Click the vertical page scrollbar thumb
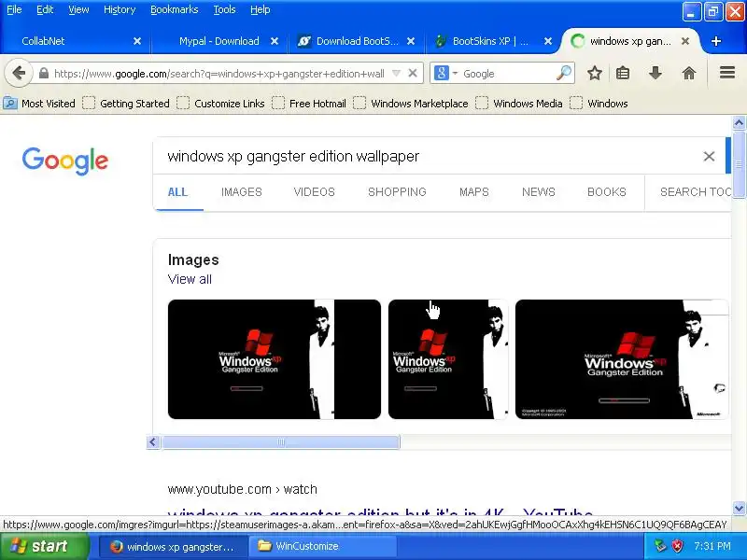This screenshot has width=747, height=560. click(x=739, y=164)
